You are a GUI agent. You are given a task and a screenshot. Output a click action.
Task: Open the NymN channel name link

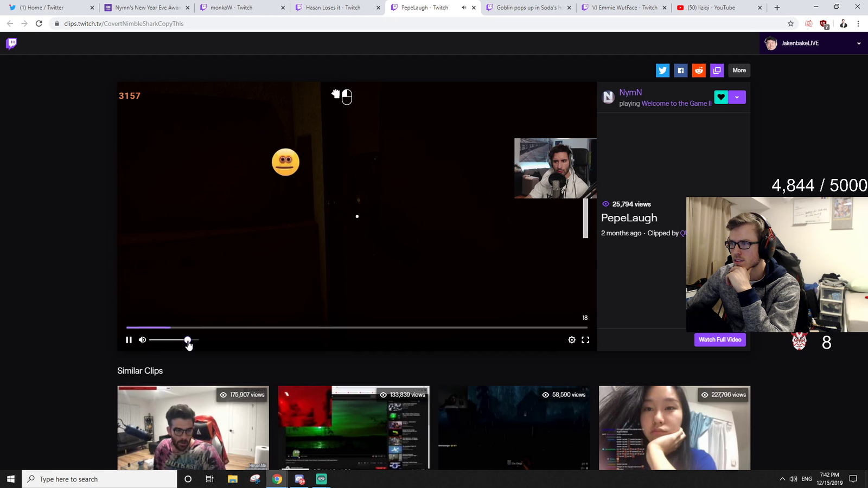(x=630, y=93)
